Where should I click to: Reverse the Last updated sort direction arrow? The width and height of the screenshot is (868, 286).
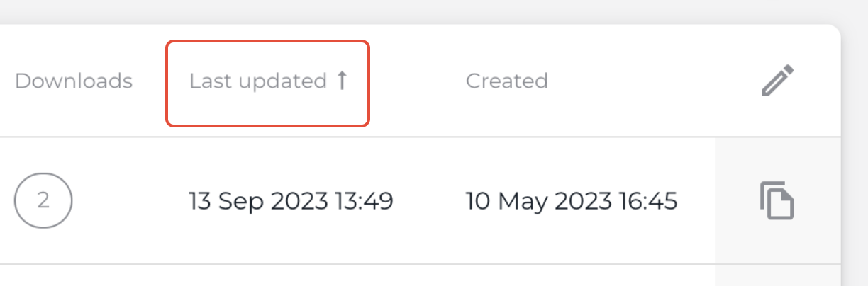coord(342,81)
